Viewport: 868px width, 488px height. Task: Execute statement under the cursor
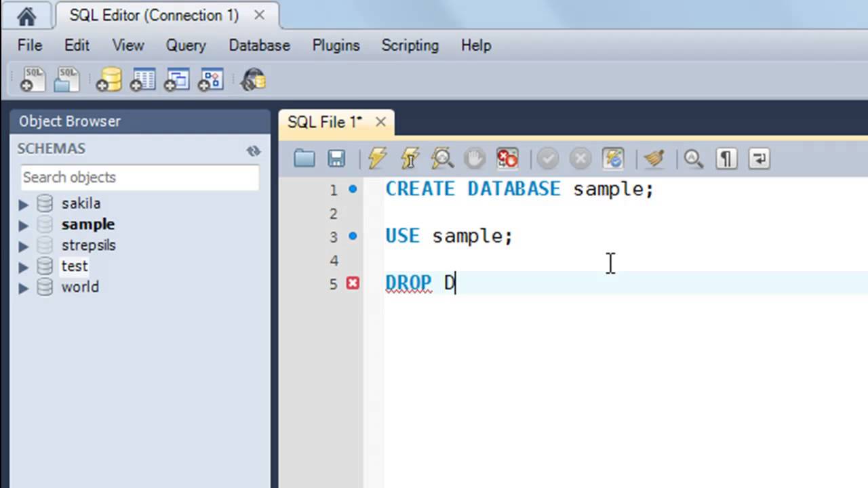410,159
